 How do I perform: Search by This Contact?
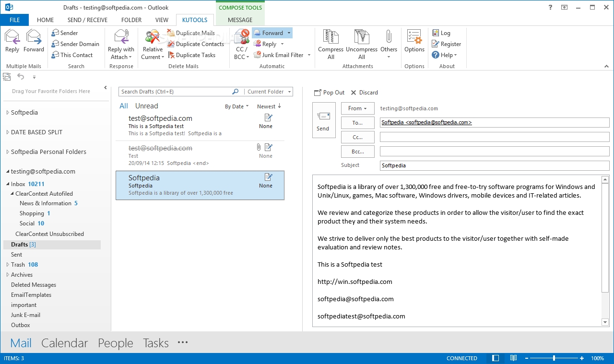coord(71,55)
